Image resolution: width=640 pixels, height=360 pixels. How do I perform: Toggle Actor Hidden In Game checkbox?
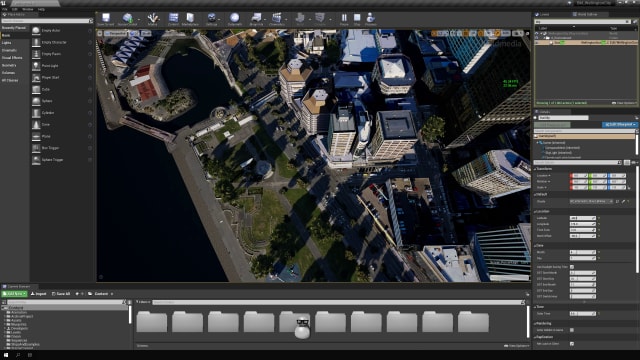(x=572, y=330)
